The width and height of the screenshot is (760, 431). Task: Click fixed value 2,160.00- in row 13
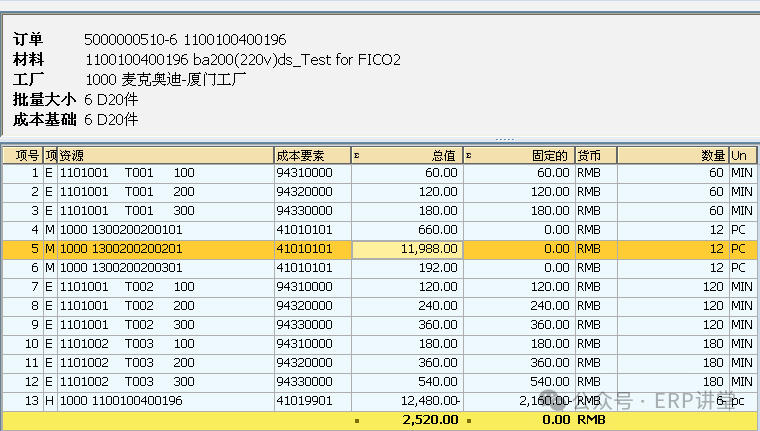point(519,401)
